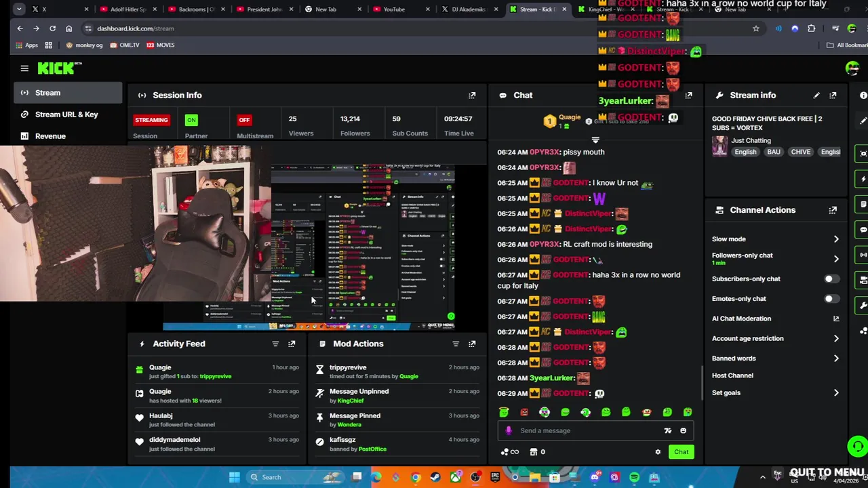Reload the page in the browser
868x488 pixels.
52,28
